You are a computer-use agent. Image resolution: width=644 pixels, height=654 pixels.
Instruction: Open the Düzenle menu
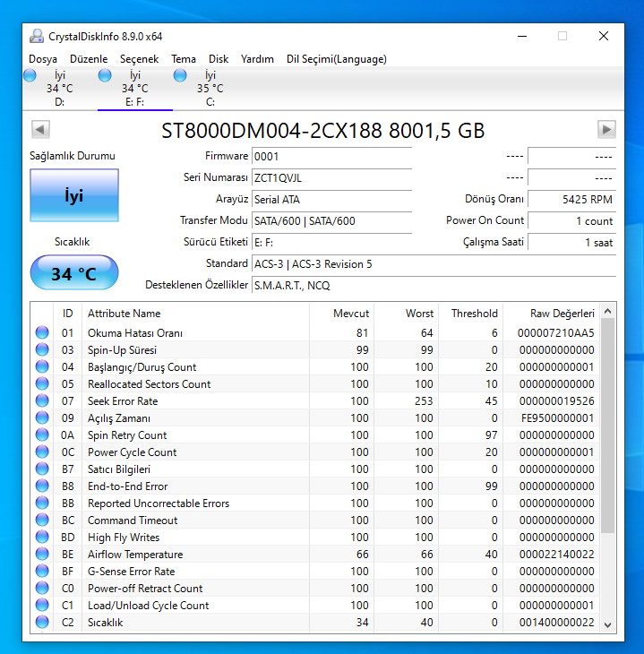(89, 59)
